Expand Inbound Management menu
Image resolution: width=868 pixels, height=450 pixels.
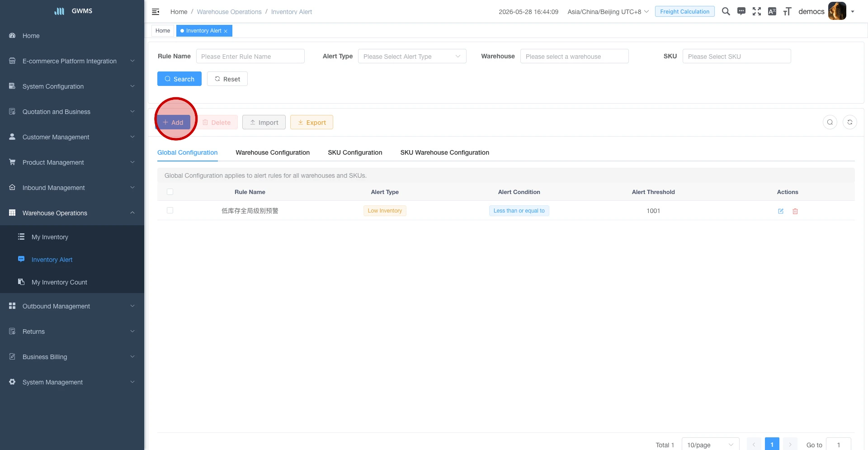click(72, 188)
